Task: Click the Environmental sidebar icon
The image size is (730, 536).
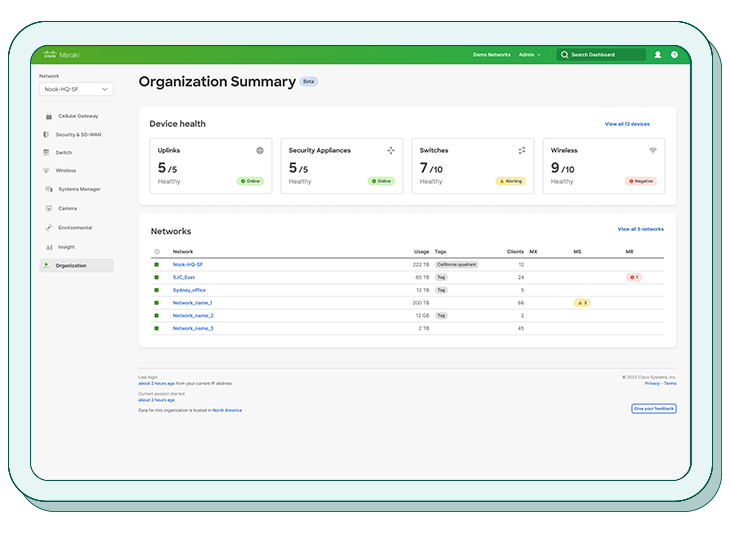Action: click(x=49, y=228)
